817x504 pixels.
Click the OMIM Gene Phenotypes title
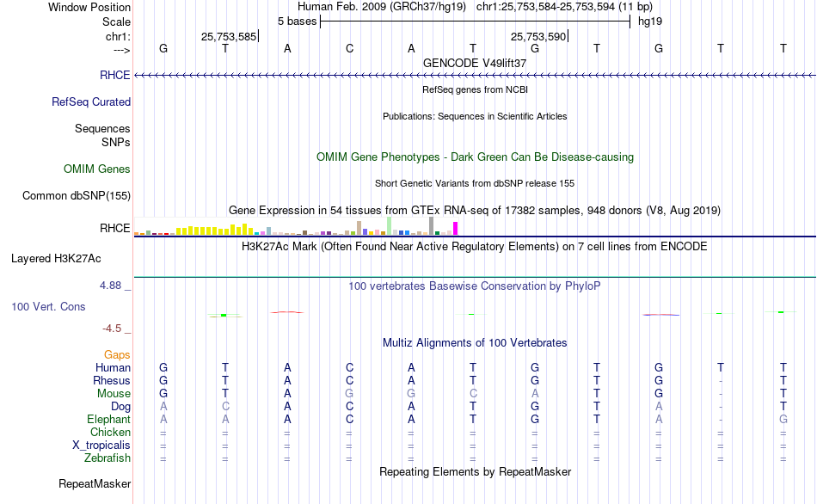(x=475, y=157)
